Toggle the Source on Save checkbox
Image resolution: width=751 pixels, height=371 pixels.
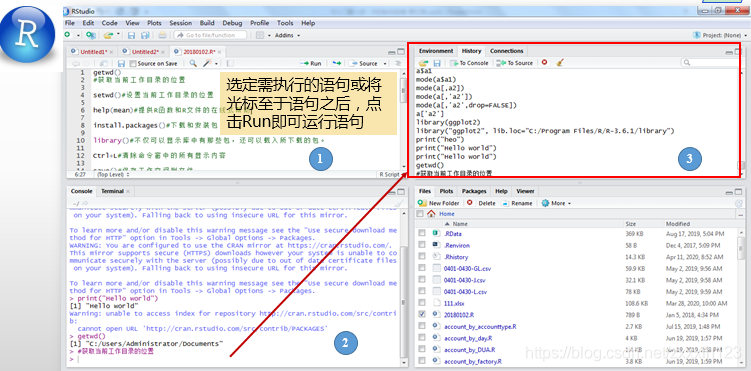(x=132, y=63)
